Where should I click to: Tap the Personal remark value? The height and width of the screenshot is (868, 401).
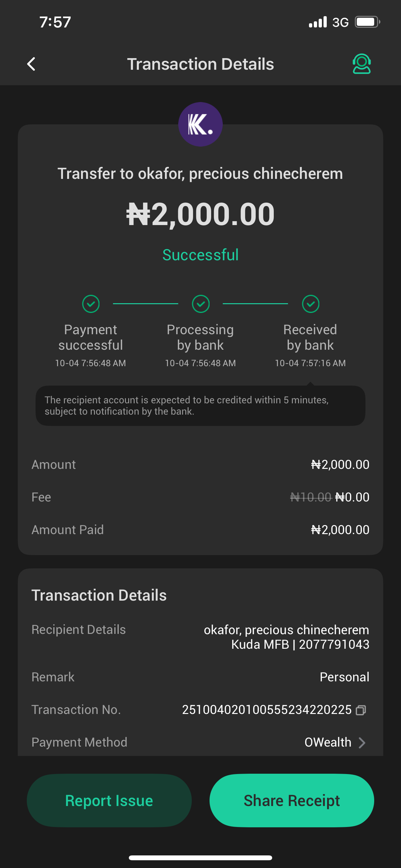(344, 677)
